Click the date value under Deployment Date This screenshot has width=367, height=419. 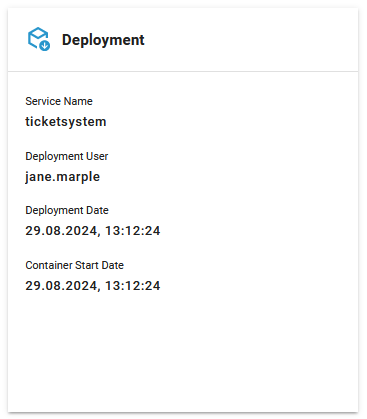tap(93, 231)
